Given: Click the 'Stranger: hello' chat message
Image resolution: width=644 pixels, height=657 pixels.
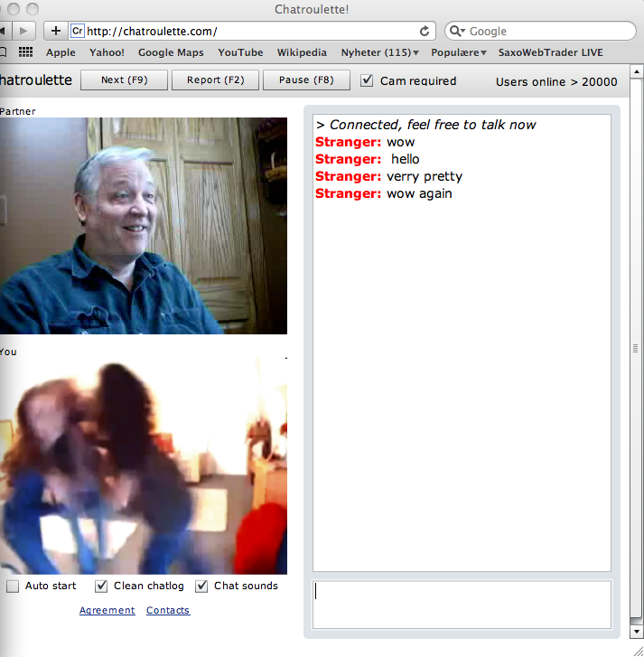Looking at the screenshot, I should coord(368,159).
